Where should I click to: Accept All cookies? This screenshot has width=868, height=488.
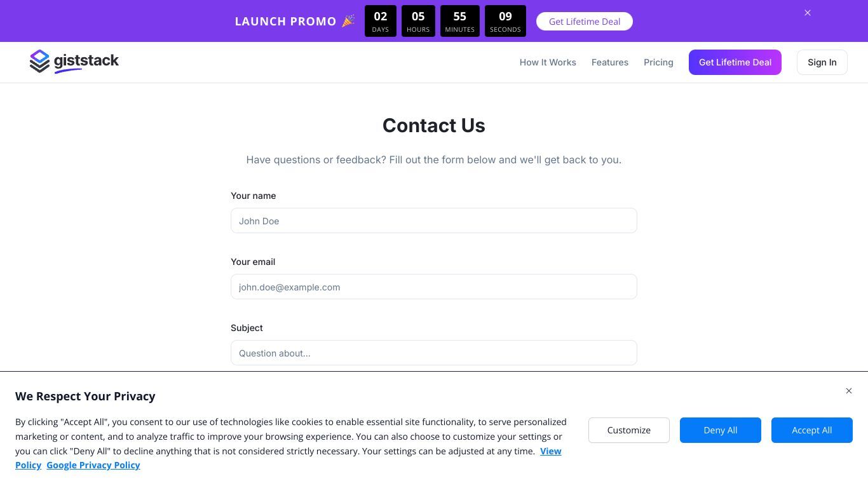[812, 430]
